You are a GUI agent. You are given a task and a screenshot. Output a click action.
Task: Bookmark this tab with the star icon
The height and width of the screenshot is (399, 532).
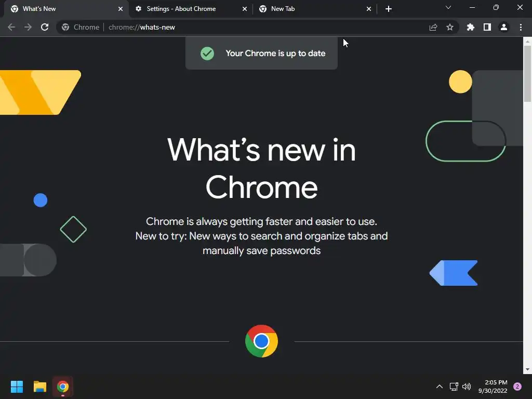[450, 27]
